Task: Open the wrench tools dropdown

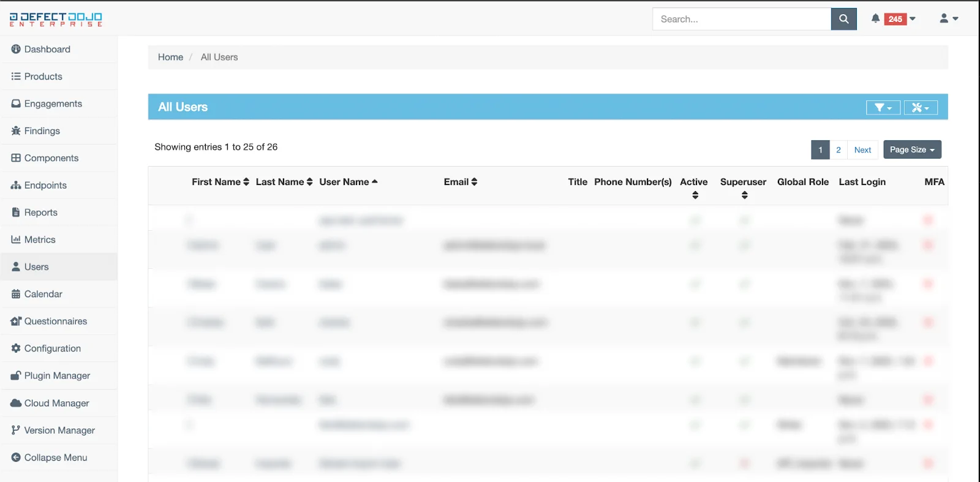Action: [920, 108]
